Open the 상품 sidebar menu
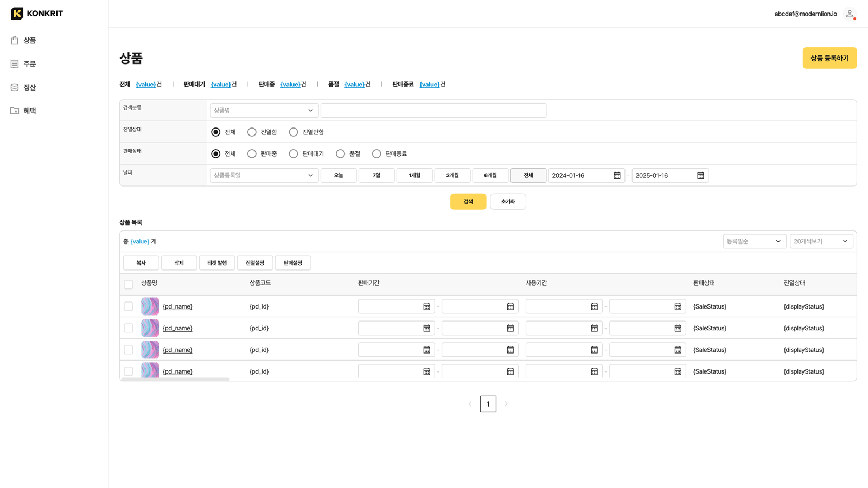 pos(23,41)
